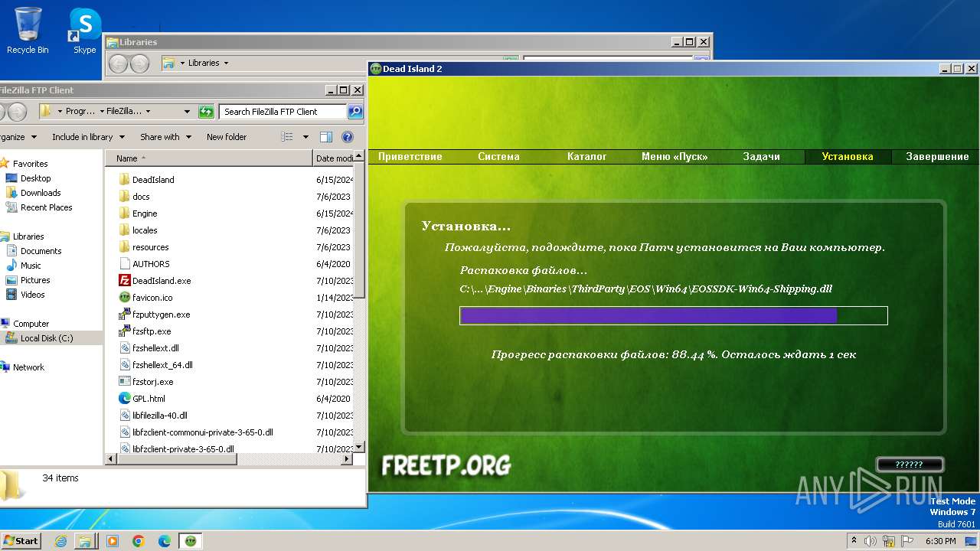Click the Search FileZilla FTP Client field

[x=283, y=112]
